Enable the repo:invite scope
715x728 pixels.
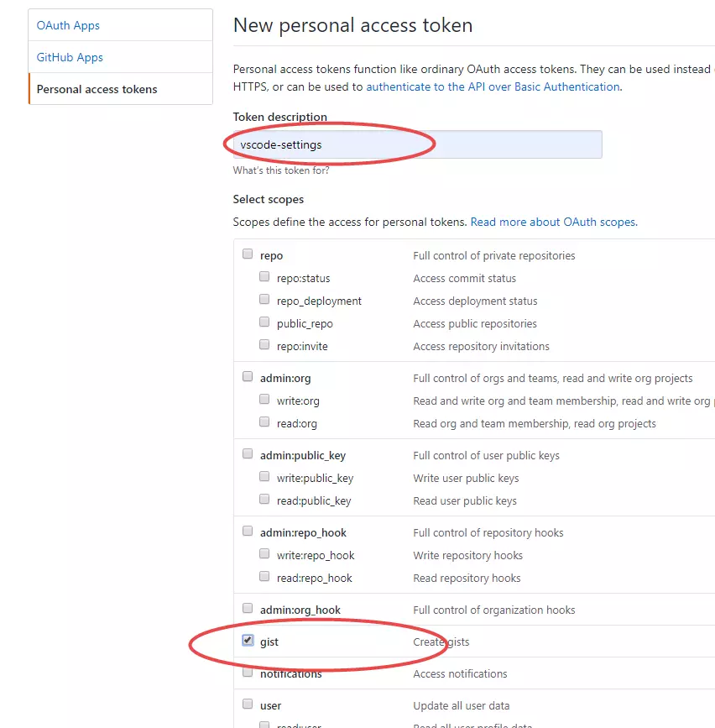coord(264,343)
